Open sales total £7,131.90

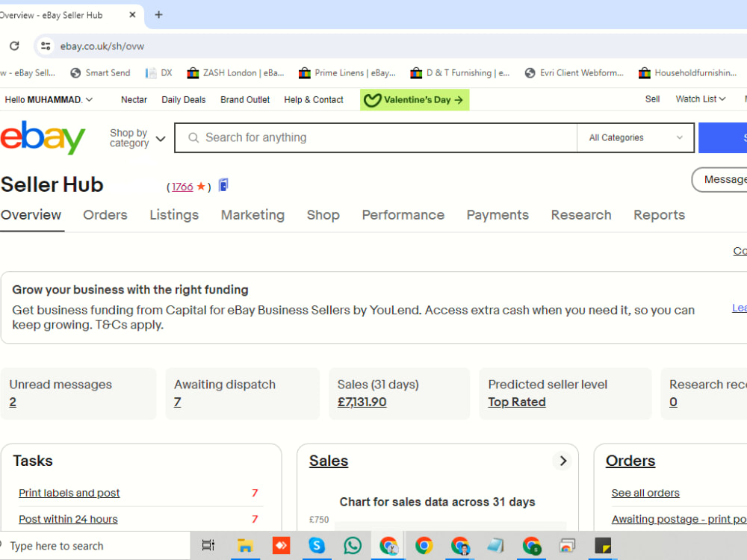coord(362,402)
